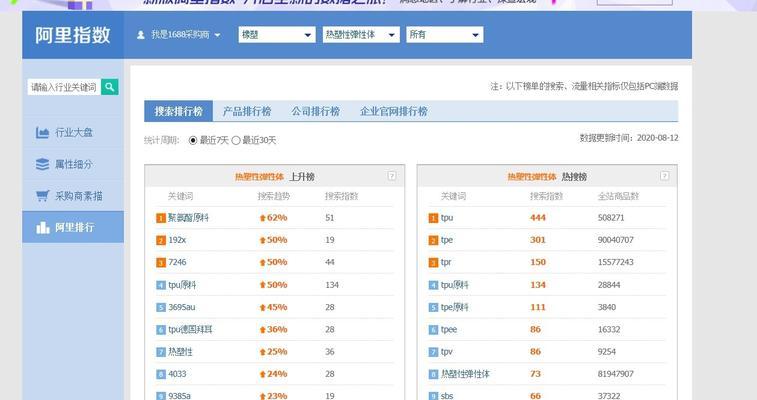Open the 属性细分 sidebar menu item
Image resolution: width=757 pixels, height=400 pixels.
click(73, 164)
